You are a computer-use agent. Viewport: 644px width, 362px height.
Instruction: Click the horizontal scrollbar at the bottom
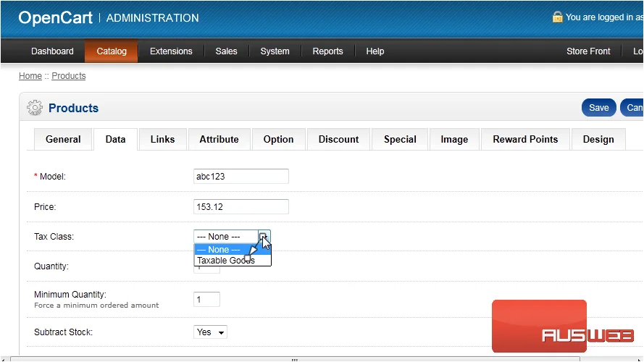(295, 359)
